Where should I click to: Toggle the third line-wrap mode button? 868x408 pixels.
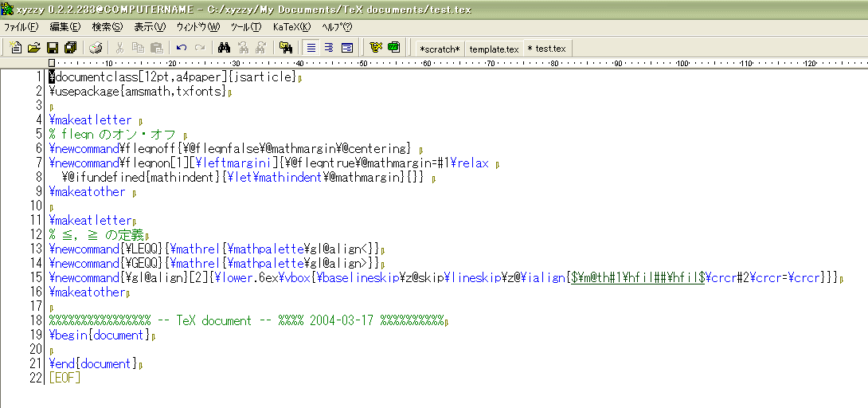346,48
